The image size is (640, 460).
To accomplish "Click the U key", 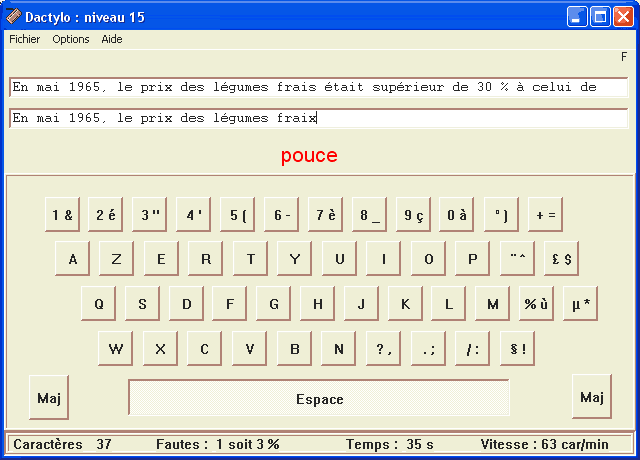I will point(340,259).
